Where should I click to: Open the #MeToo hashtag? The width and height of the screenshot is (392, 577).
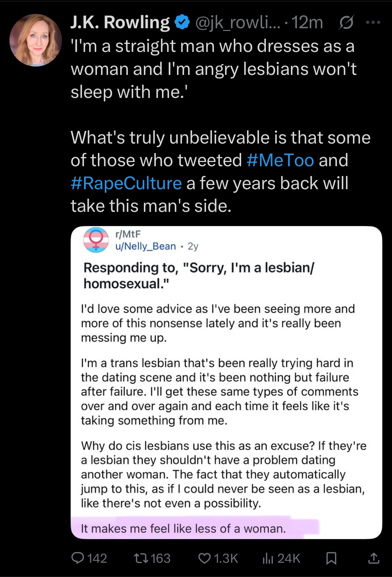[280, 160]
